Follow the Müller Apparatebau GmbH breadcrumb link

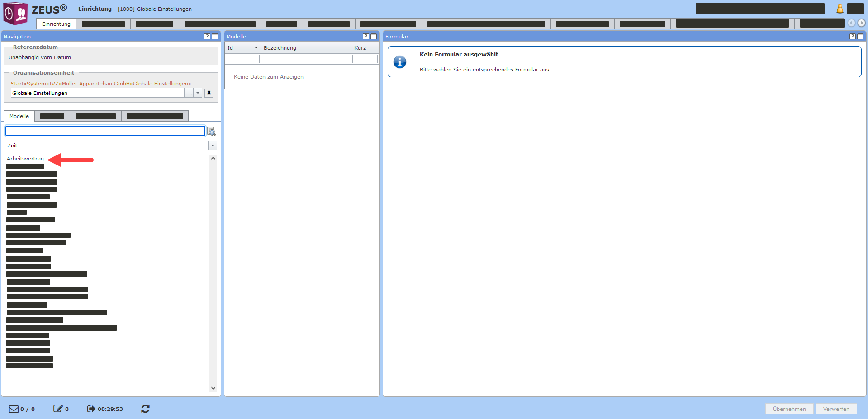point(96,84)
